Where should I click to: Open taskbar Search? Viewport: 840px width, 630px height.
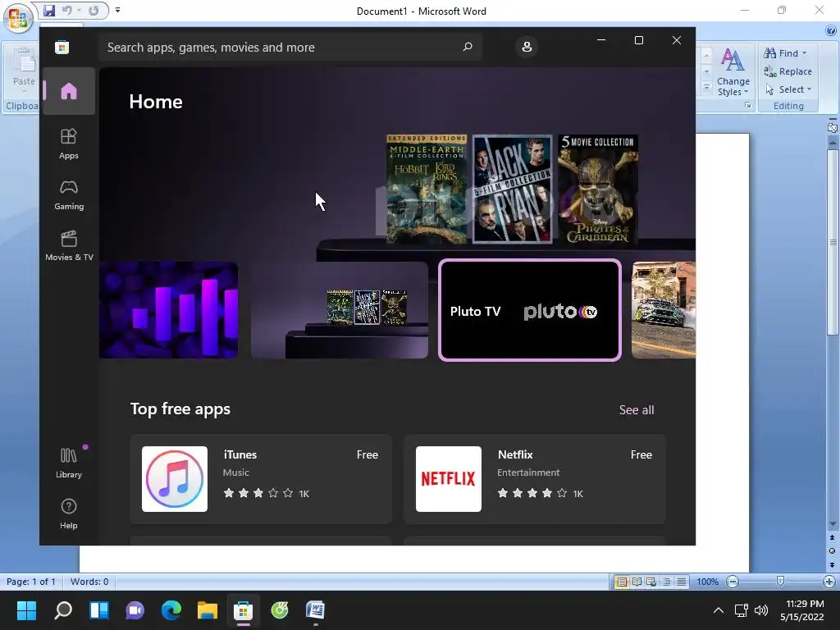point(62,610)
